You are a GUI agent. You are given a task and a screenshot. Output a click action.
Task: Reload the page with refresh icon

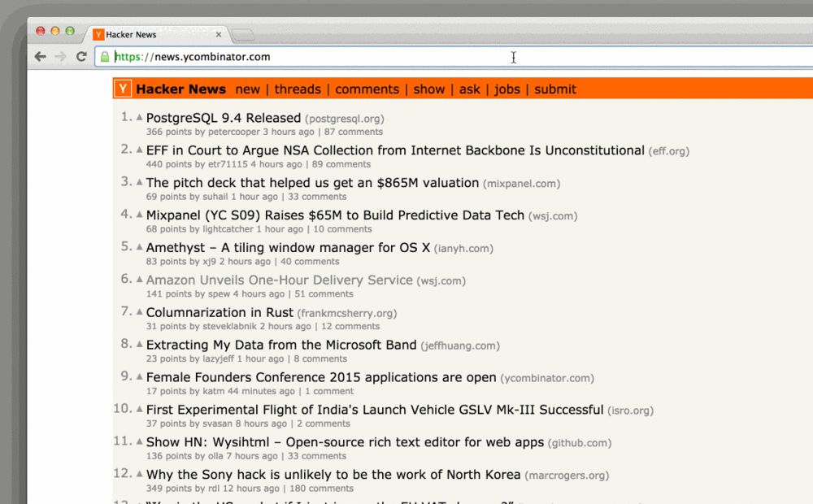click(x=80, y=57)
